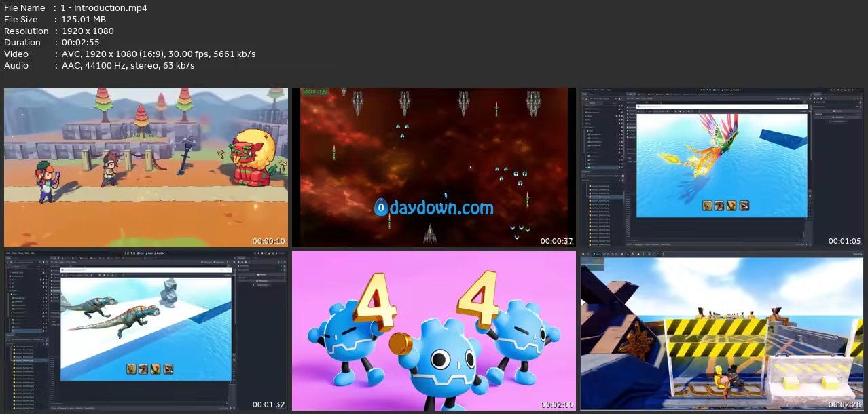The image size is (868, 414).
Task: Click the "Video" label
Action: 16,54
